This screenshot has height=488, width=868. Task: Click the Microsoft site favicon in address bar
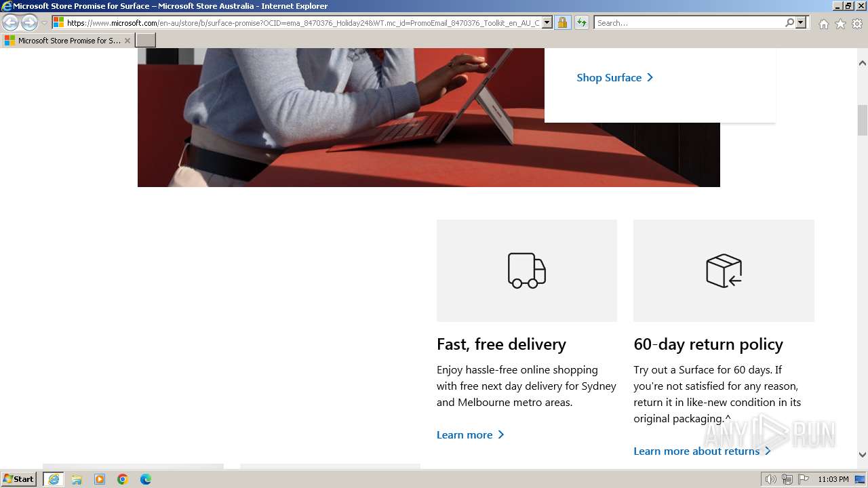59,22
